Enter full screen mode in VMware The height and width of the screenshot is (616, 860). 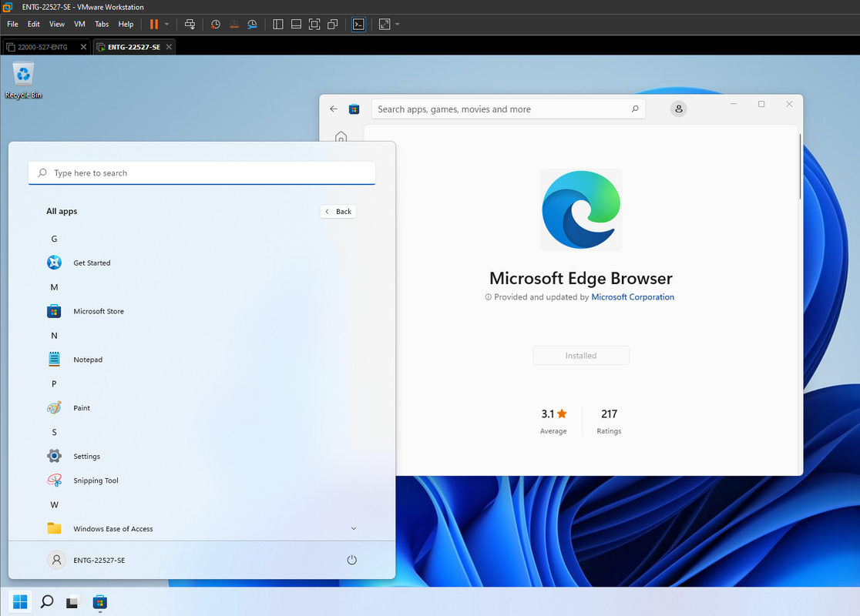(x=314, y=24)
